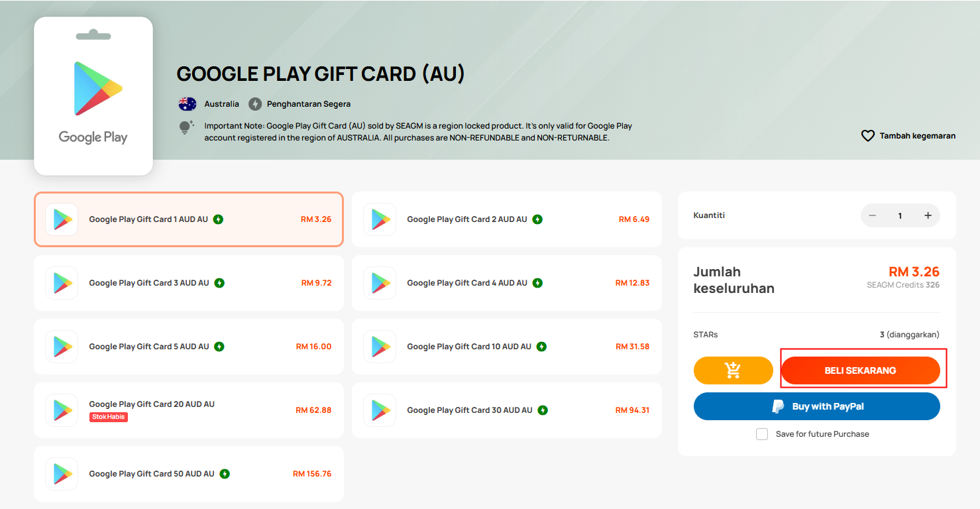Click the add-to-cart icon button

[733, 370]
